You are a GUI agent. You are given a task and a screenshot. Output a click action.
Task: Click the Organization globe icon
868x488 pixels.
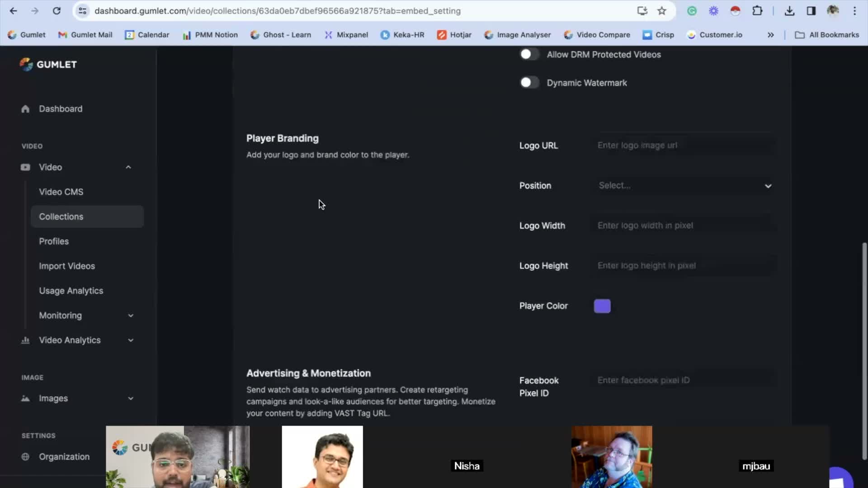pos(25,457)
